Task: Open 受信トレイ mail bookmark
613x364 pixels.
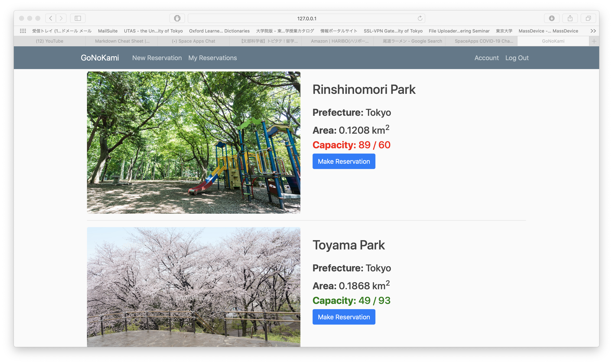Action: pyautogui.click(x=62, y=31)
